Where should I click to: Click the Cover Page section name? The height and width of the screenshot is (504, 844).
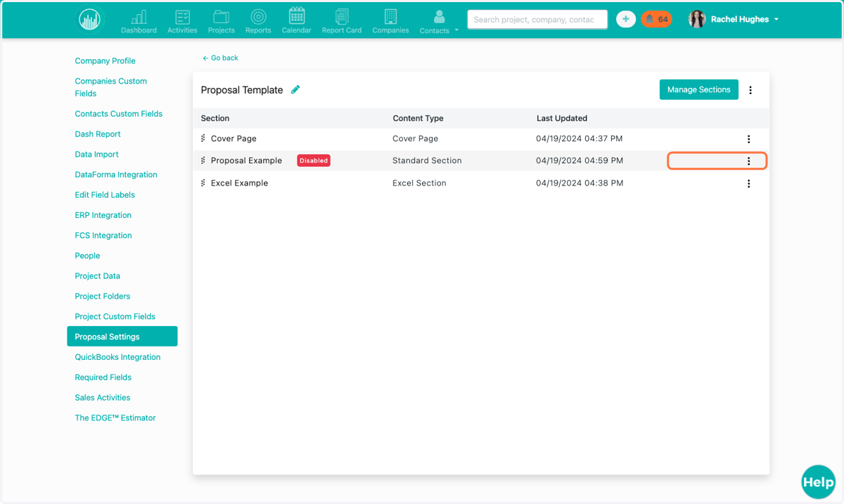[x=234, y=138]
